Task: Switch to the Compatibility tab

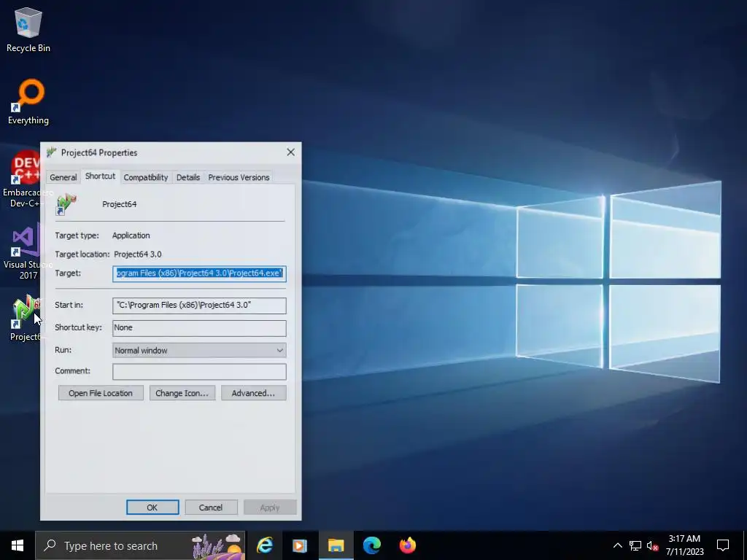Action: (146, 177)
